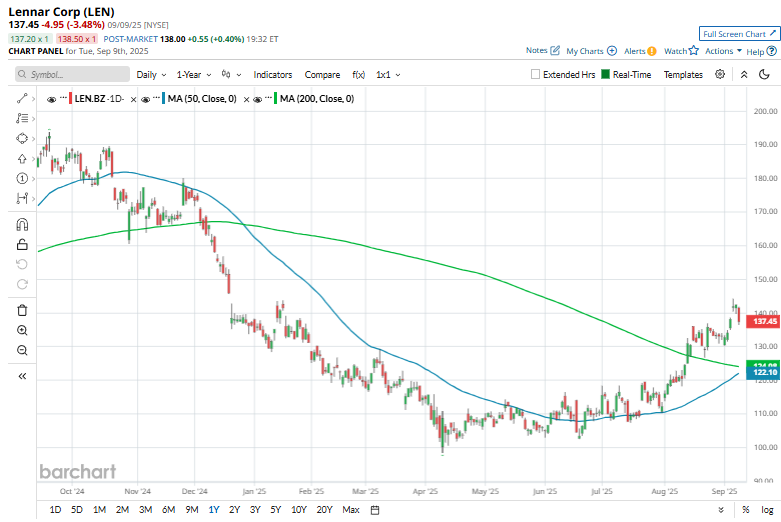
Task: Toggle visibility of MA 200 indicator
Action: click(258, 99)
